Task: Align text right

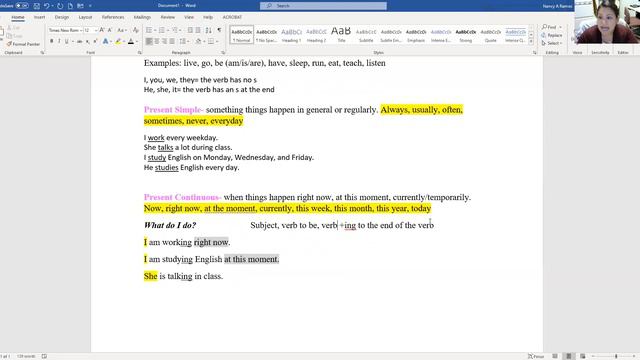Action: pyautogui.click(x=164, y=41)
